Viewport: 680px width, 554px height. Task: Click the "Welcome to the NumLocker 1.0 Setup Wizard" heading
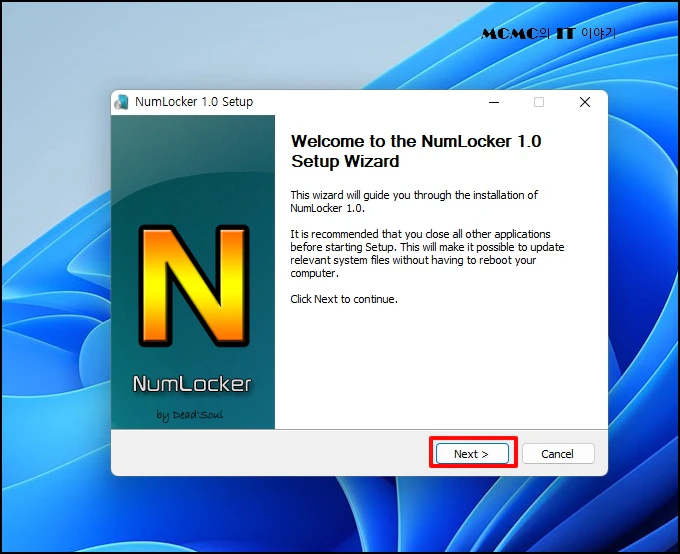click(416, 151)
